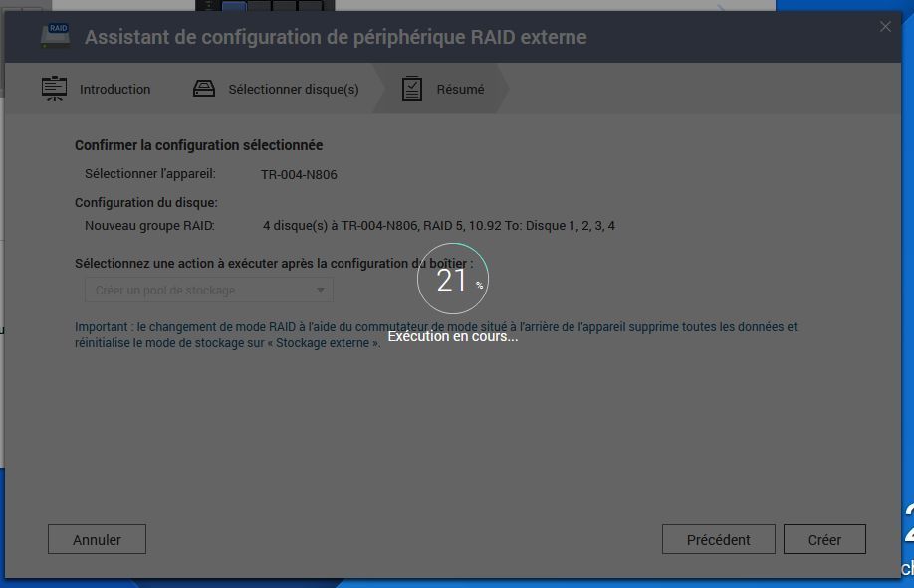The image size is (914, 588).
Task: Select the Résumé step label
Action: 460,89
